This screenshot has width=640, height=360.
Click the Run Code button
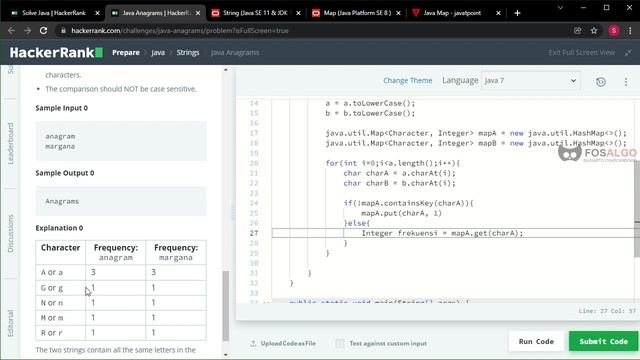[536, 341]
